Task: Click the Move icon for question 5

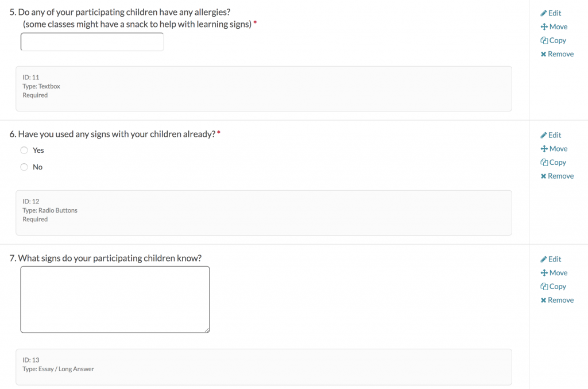Action: point(544,27)
